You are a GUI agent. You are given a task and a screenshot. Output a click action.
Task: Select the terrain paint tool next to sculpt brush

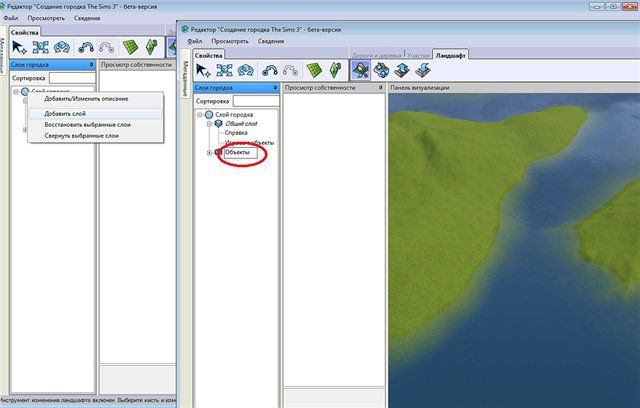381,70
